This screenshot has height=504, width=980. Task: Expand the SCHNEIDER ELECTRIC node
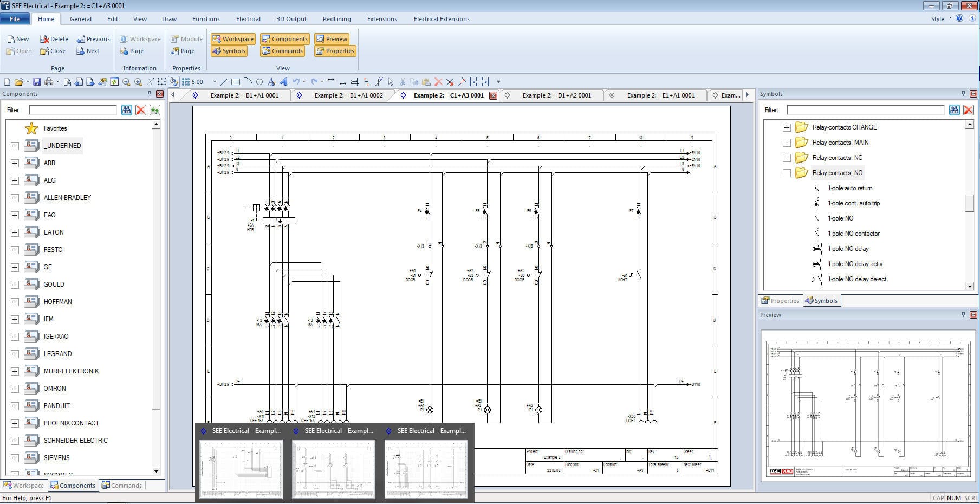pyautogui.click(x=15, y=441)
